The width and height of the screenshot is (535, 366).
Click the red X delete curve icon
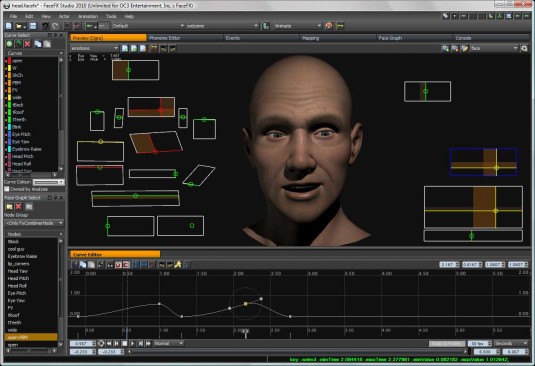tap(28, 44)
